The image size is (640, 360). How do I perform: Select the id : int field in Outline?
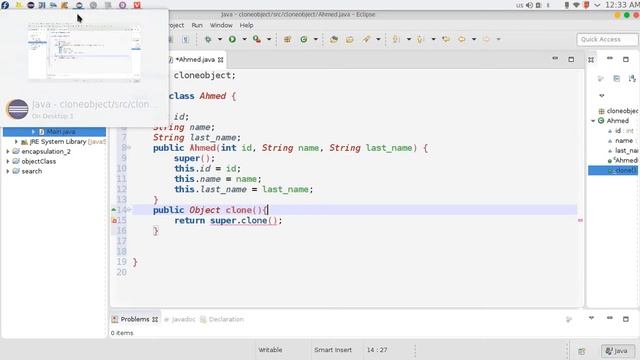pos(620,131)
